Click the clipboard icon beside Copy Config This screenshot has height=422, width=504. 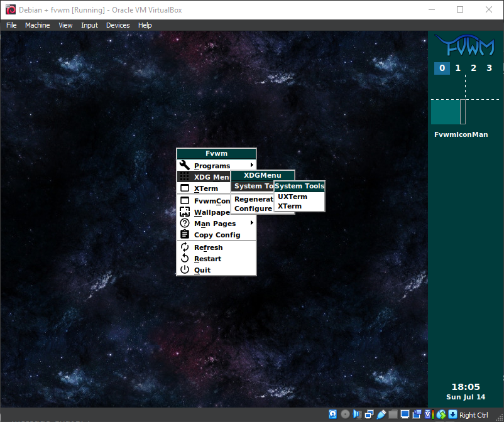click(x=185, y=235)
